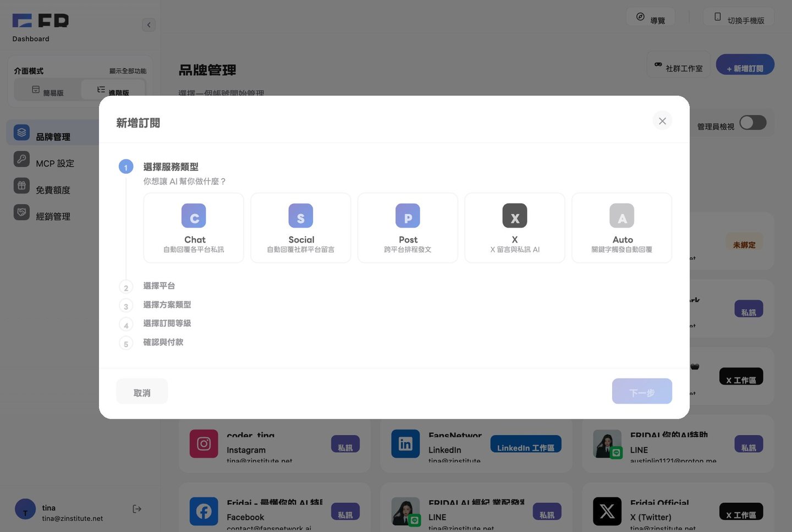Click the tina user avatar
The width and height of the screenshot is (792, 532).
[25, 510]
